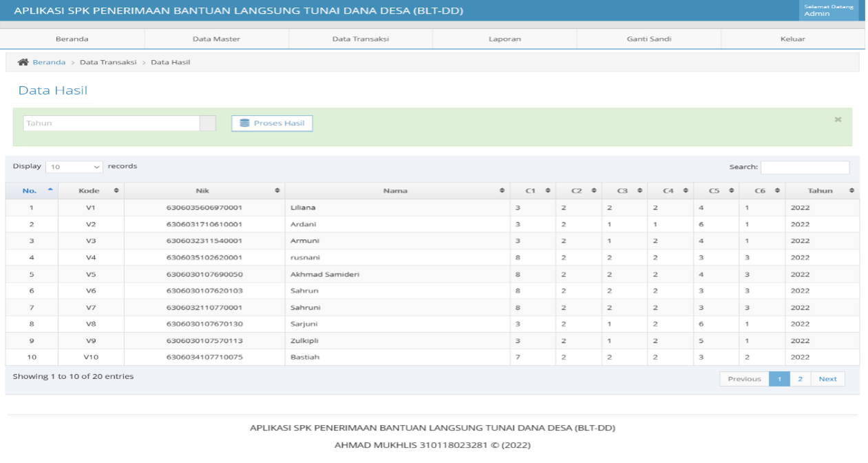The width and height of the screenshot is (868, 463).
Task: Open the Data Transaksi menu
Action: 361,39
